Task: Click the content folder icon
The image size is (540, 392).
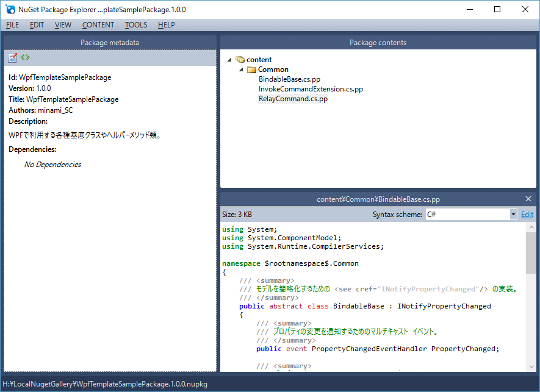Action: 240,60
